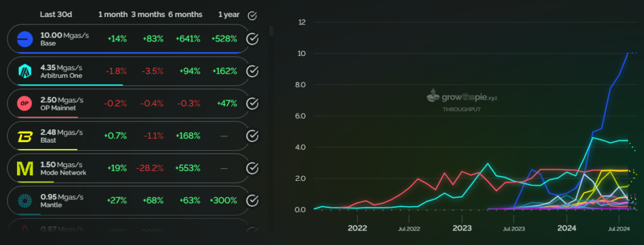644x245 pixels.
Task: Uncheck Blast chain selection
Action: (x=252, y=136)
